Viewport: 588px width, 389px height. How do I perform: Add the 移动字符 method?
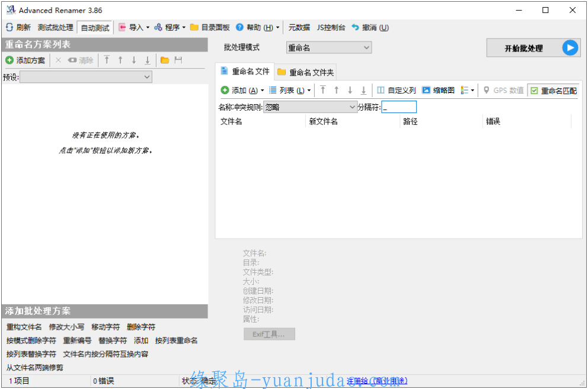coord(106,327)
